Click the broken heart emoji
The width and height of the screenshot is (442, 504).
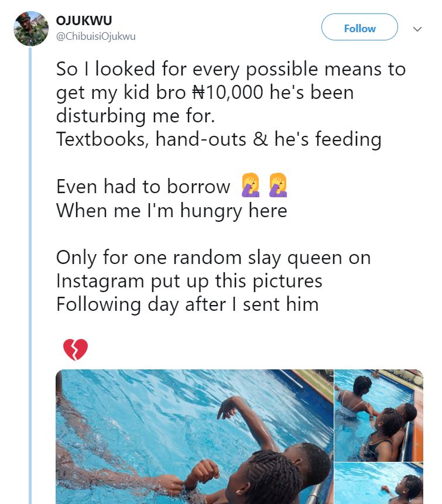(75, 349)
